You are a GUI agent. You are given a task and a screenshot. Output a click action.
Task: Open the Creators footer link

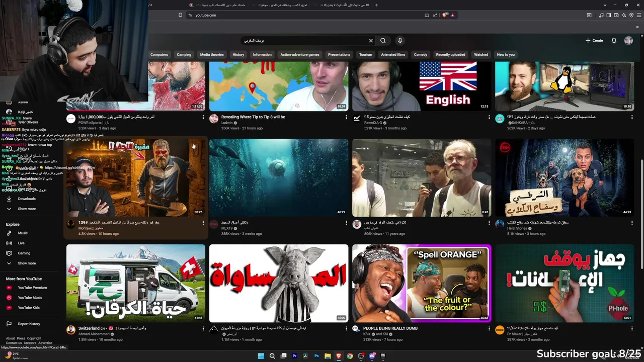30,343
